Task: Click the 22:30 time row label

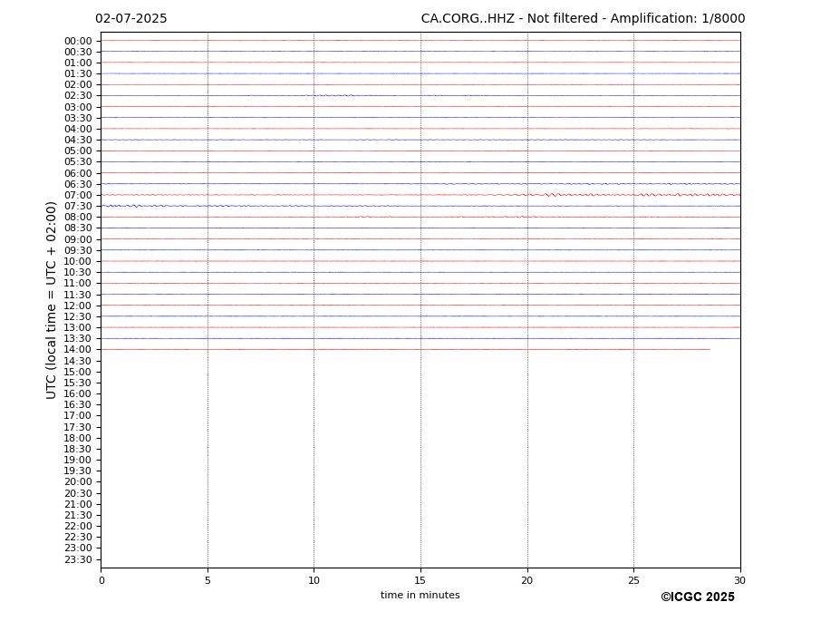Action: 78,538
